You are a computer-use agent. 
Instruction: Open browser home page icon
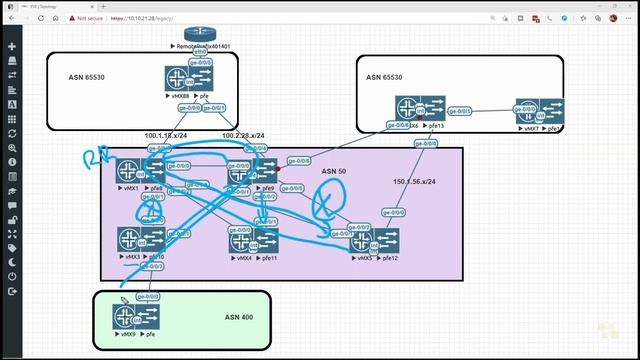pos(56,18)
